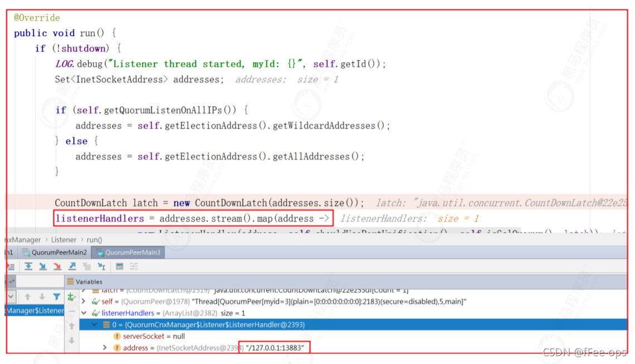
Task: Click the 'if (!shutdown)' code line
Action: [x=78, y=48]
